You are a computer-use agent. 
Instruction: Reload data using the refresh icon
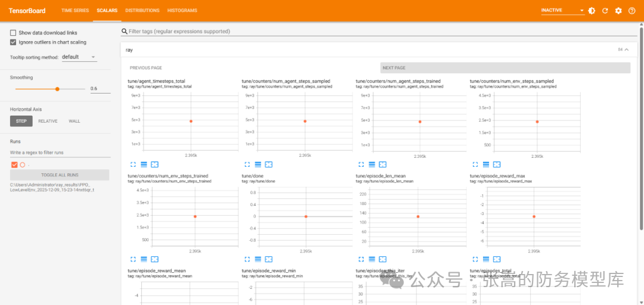(x=605, y=11)
